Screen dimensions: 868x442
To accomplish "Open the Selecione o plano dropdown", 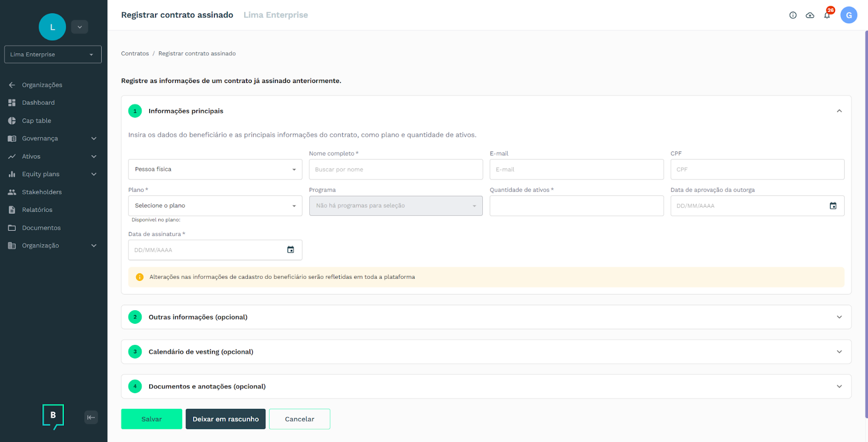I will click(215, 206).
